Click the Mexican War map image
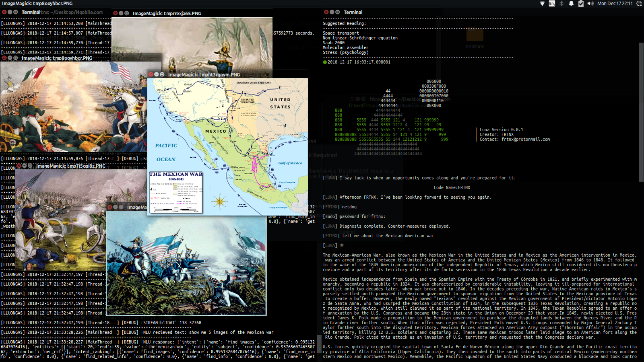 coord(227,146)
